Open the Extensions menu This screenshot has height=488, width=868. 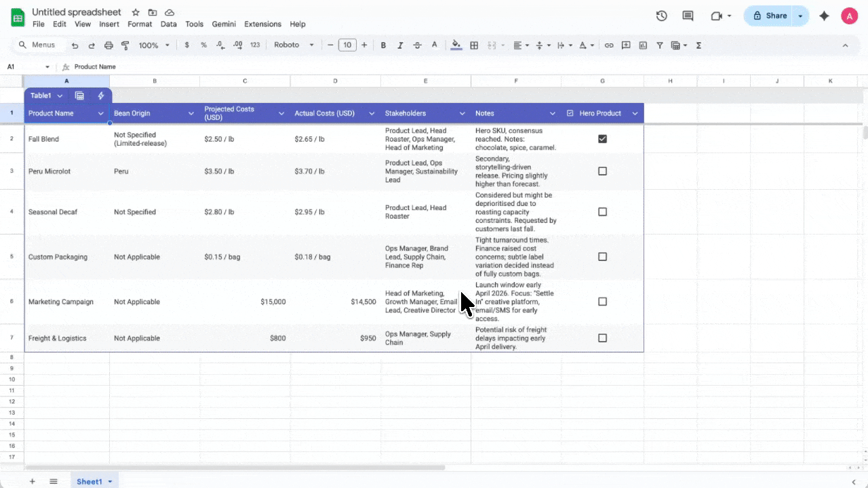[x=262, y=24]
